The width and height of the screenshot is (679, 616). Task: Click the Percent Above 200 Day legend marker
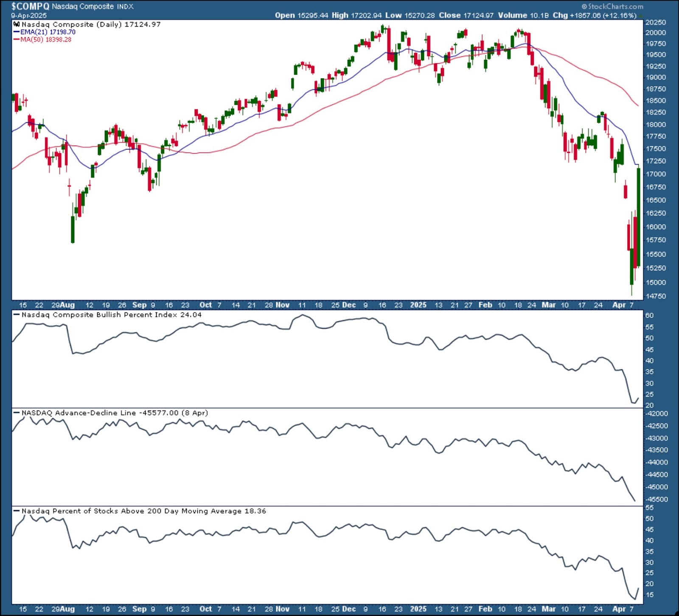(x=17, y=511)
